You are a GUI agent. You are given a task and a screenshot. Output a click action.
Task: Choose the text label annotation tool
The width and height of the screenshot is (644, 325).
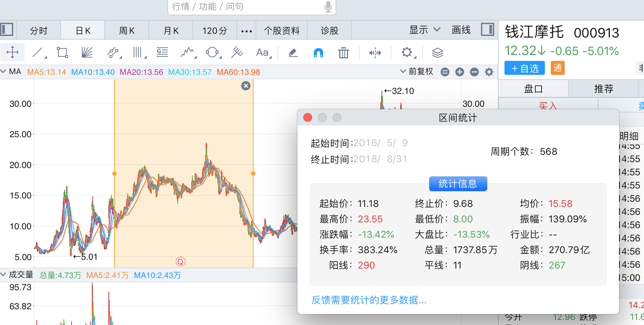[162, 52]
